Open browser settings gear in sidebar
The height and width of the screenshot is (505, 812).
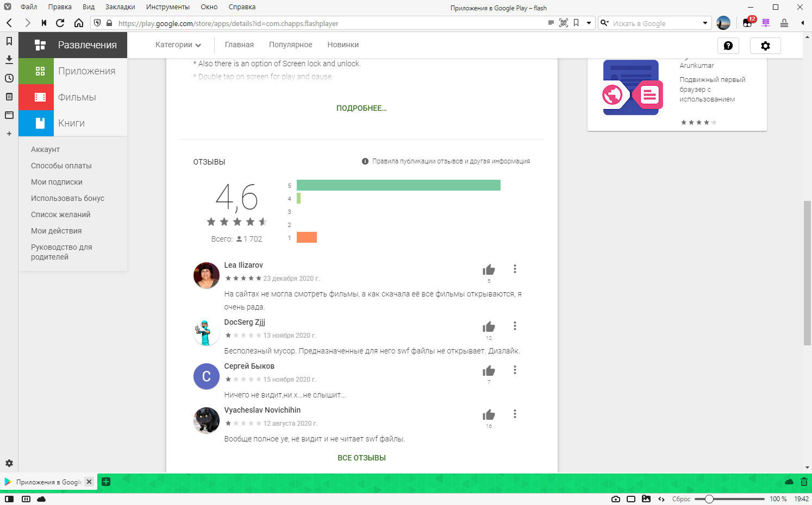pyautogui.click(x=9, y=463)
